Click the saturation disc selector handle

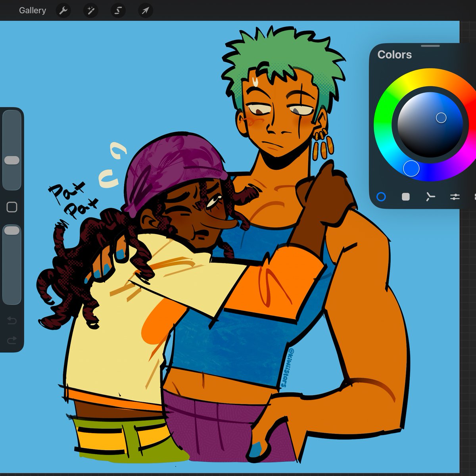(441, 118)
